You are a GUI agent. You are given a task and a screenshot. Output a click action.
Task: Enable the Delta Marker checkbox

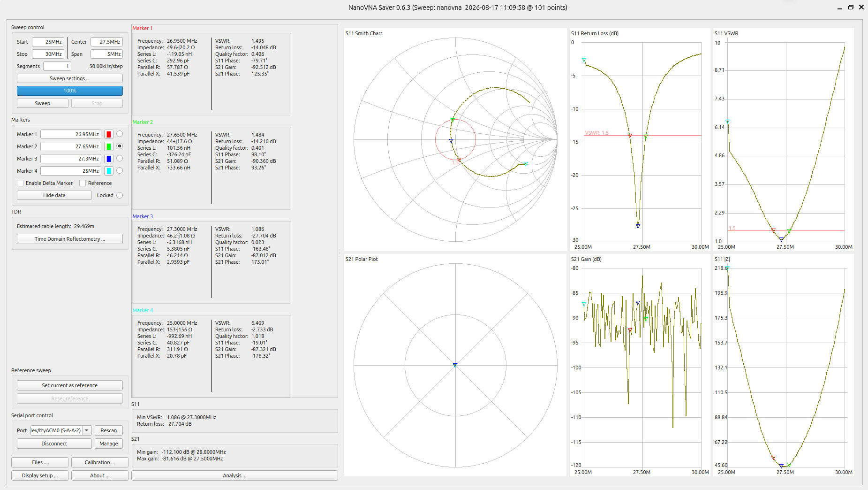point(20,183)
